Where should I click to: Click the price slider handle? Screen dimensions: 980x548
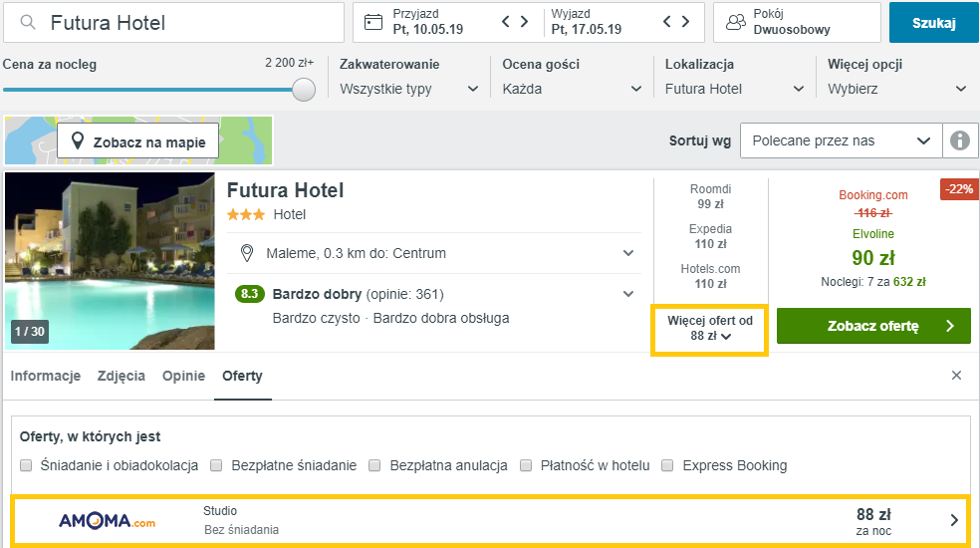(x=304, y=90)
